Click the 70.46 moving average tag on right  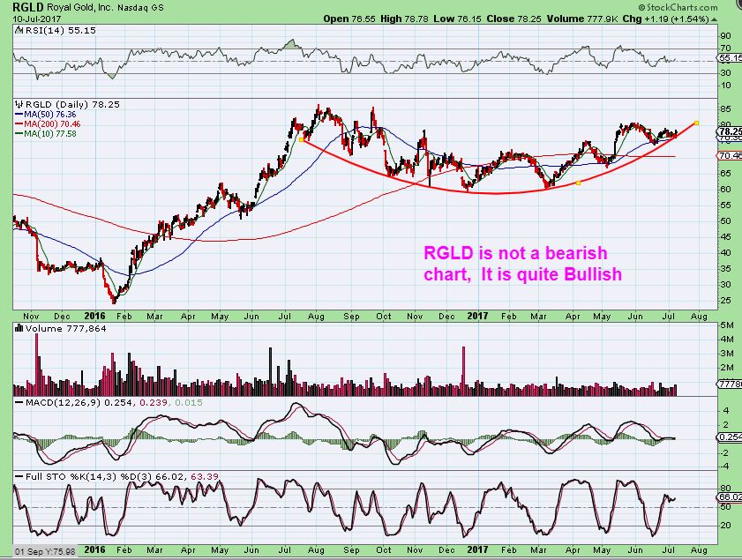pos(730,155)
